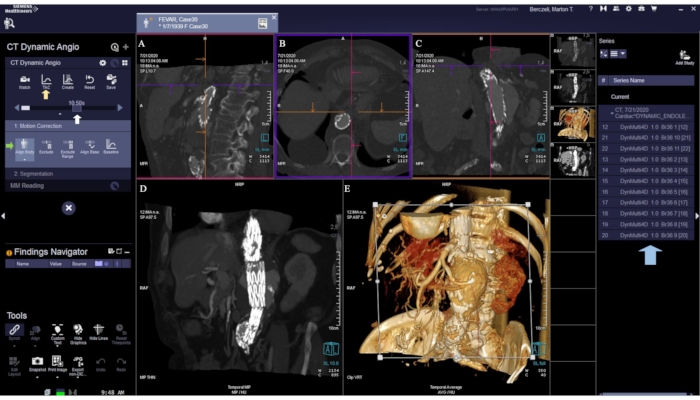Click the grid layout icon in CT Dynamic Angio

coord(125,63)
